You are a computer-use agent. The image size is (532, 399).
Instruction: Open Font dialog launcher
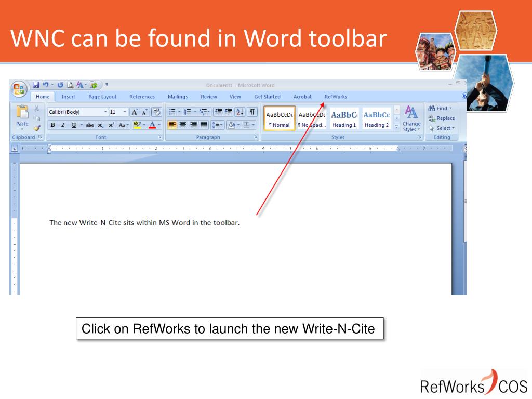click(x=159, y=137)
